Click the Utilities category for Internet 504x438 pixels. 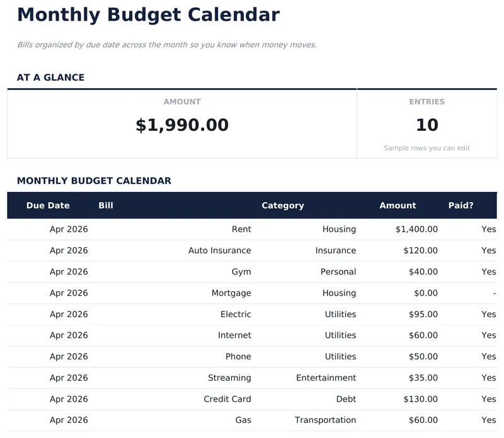(x=339, y=335)
